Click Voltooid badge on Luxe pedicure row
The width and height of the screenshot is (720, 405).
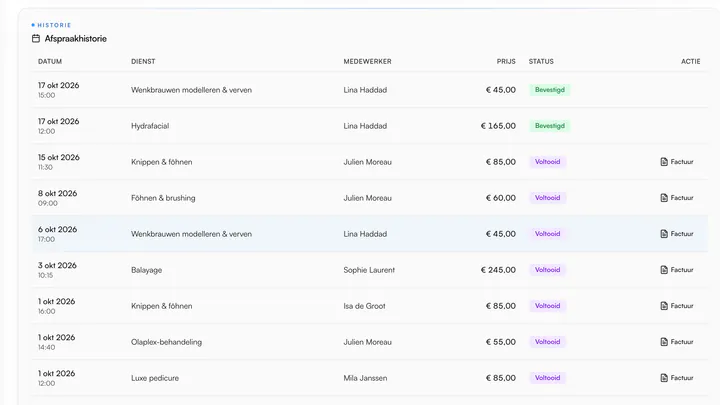coord(547,378)
